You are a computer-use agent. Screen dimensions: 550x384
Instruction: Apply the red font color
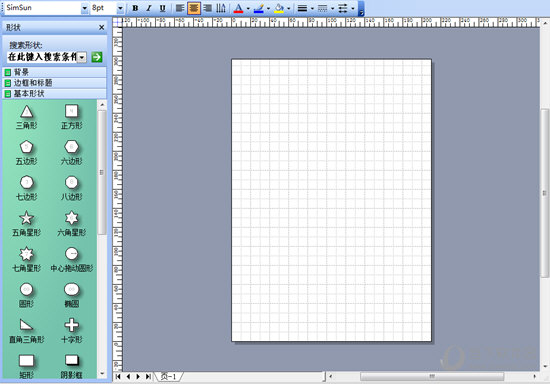pos(238,8)
